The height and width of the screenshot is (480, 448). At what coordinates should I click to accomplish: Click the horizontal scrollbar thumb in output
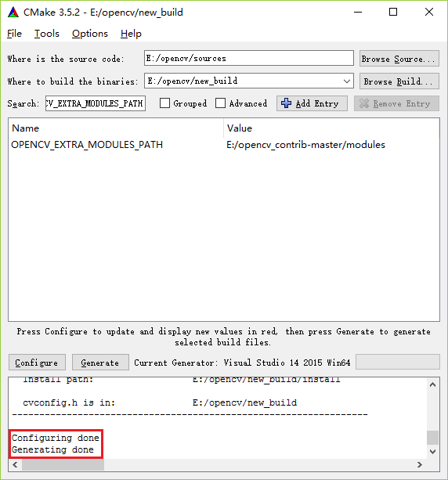click(x=63, y=464)
